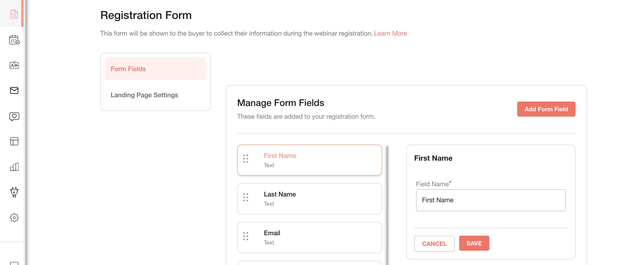The height and width of the screenshot is (265, 644).
Task: Select the First Name field card
Action: click(x=310, y=160)
